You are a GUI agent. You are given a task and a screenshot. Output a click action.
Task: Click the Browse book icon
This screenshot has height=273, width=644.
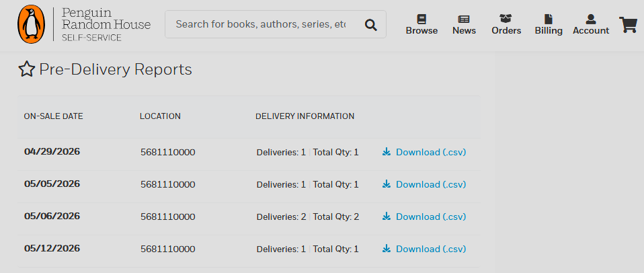421,19
